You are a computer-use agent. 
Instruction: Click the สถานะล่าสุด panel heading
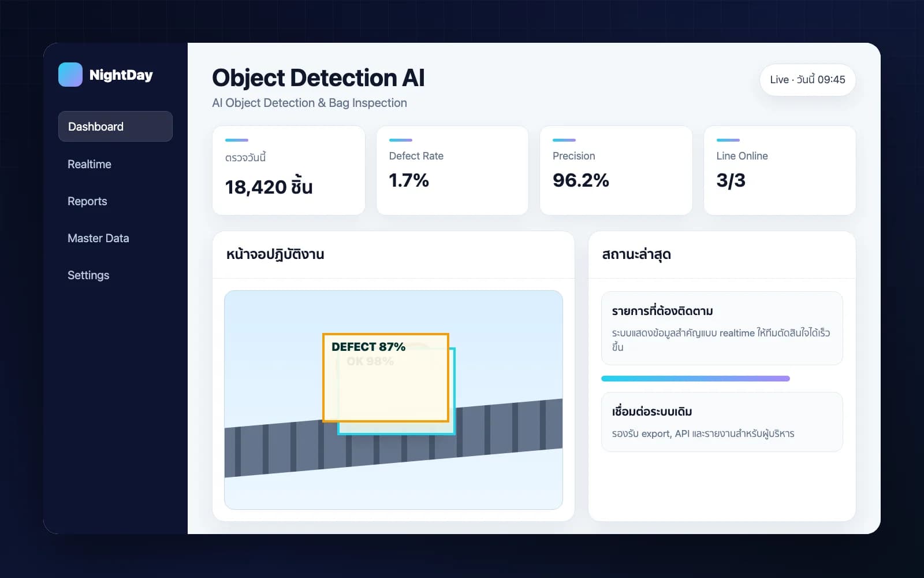(636, 254)
